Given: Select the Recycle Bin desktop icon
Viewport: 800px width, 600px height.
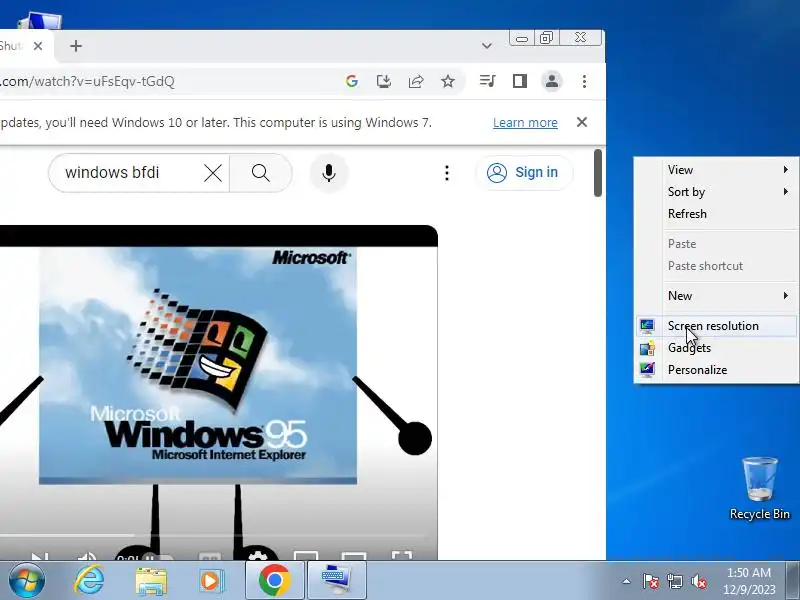Looking at the screenshot, I should tap(760, 488).
